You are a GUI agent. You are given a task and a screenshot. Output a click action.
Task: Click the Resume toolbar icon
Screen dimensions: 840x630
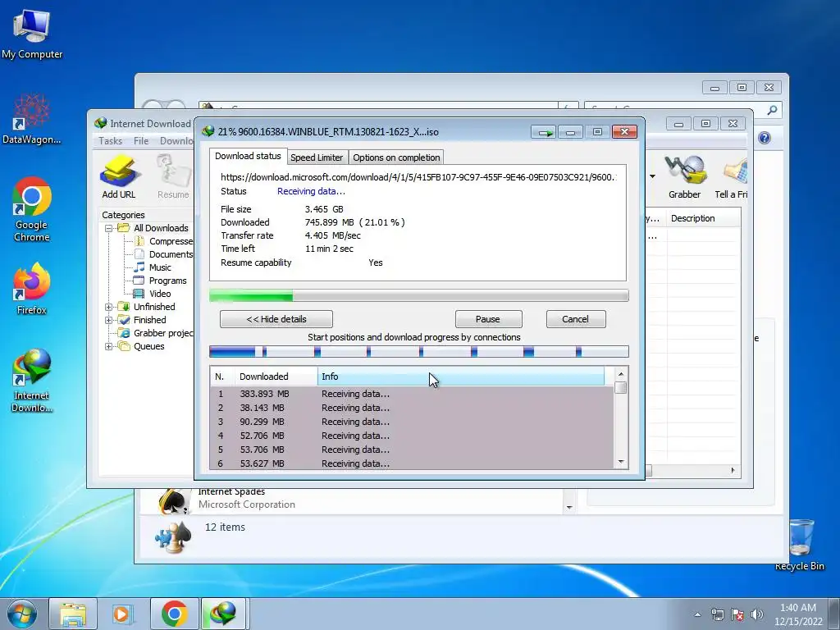point(173,177)
